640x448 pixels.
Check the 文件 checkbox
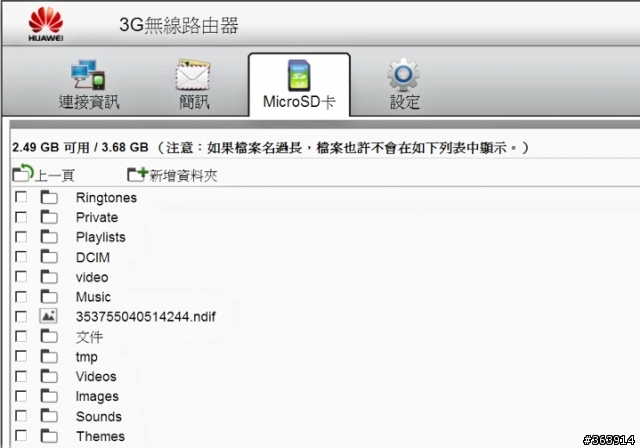coord(21,336)
